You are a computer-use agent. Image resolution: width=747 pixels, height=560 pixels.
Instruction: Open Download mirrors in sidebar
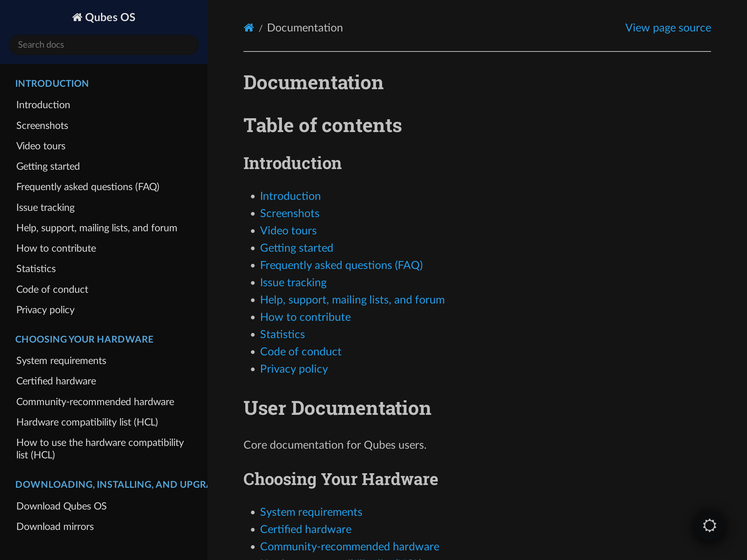(55, 526)
